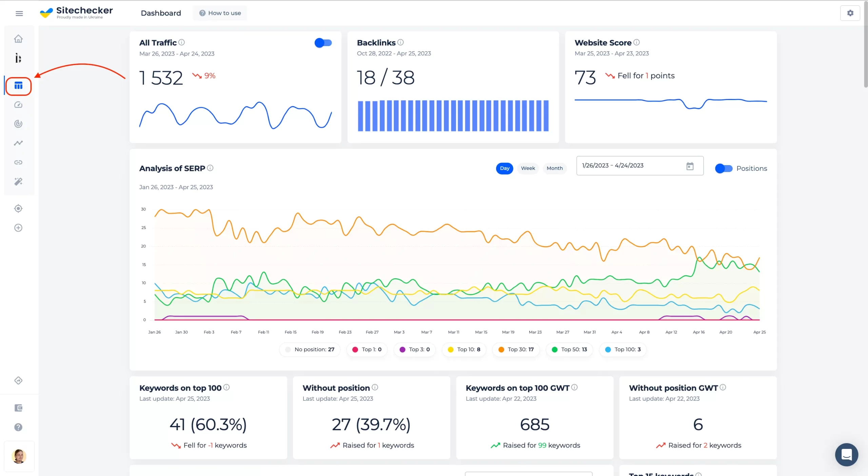Toggle Top 1 legend series
Image resolution: width=868 pixels, height=476 pixels.
click(x=367, y=350)
